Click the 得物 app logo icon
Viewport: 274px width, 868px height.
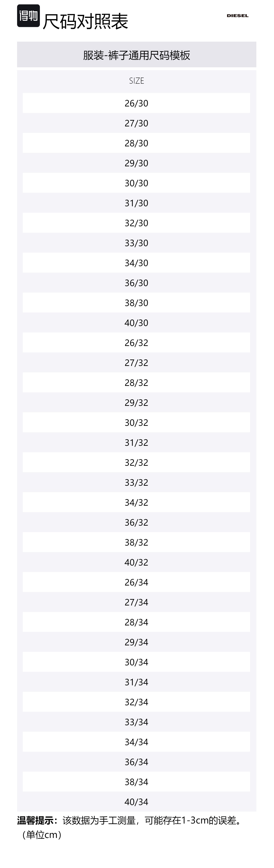point(28,16)
